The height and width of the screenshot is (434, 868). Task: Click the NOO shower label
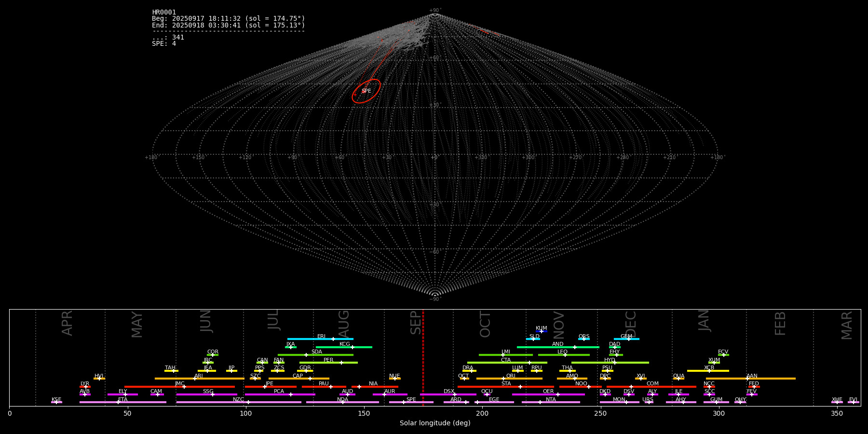pos(582,383)
